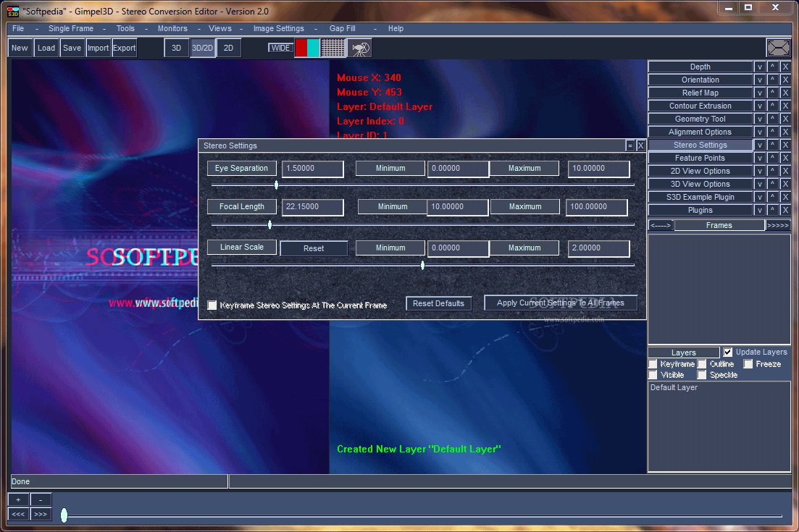Image resolution: width=799 pixels, height=532 pixels.
Task: Open the Gap Fill menu
Action: (343, 28)
